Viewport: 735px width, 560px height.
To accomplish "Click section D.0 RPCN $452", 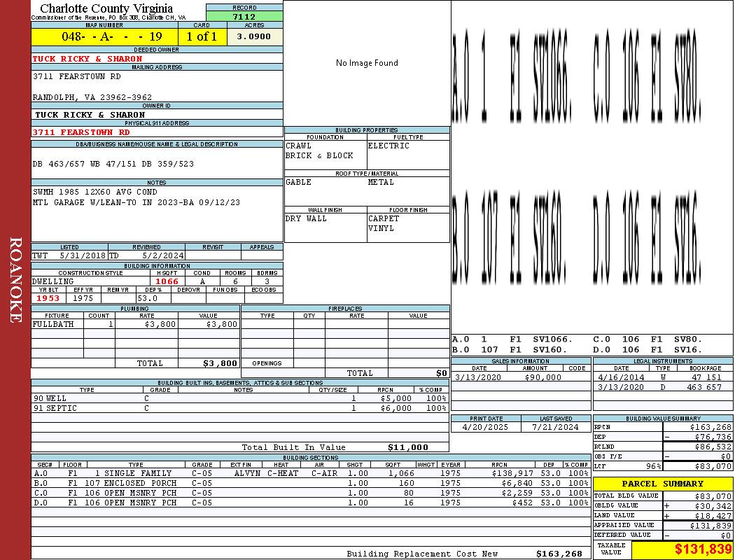I will (x=522, y=503).
